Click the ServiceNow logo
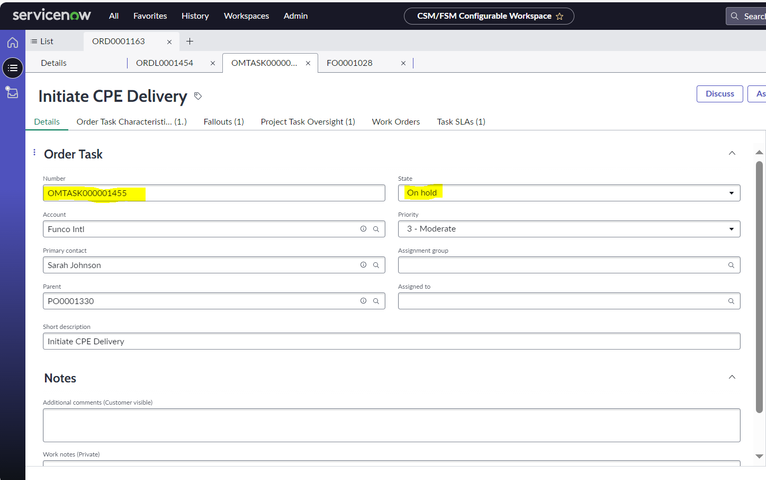This screenshot has width=766, height=480. pyautogui.click(x=52, y=15)
